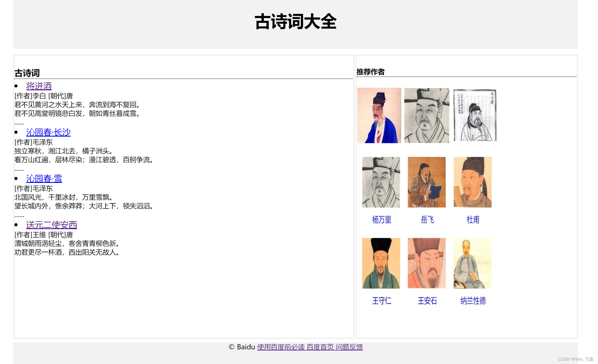This screenshot has width=598, height=364.
Task: Click the 岳飞 author name link
Action: [x=427, y=220]
